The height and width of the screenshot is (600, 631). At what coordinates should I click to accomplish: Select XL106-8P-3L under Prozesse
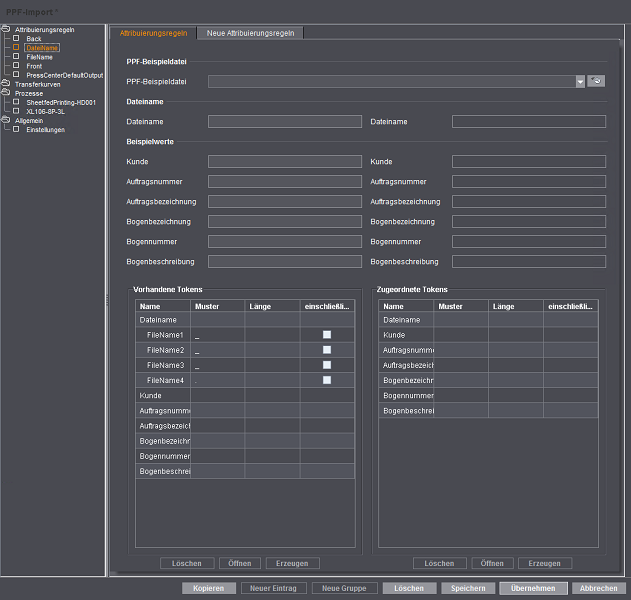click(47, 111)
